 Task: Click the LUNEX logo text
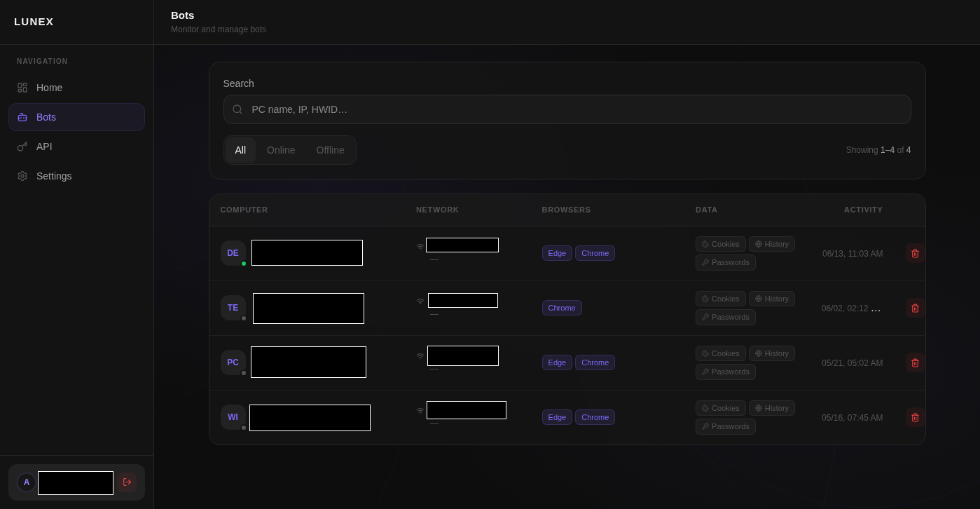[34, 22]
